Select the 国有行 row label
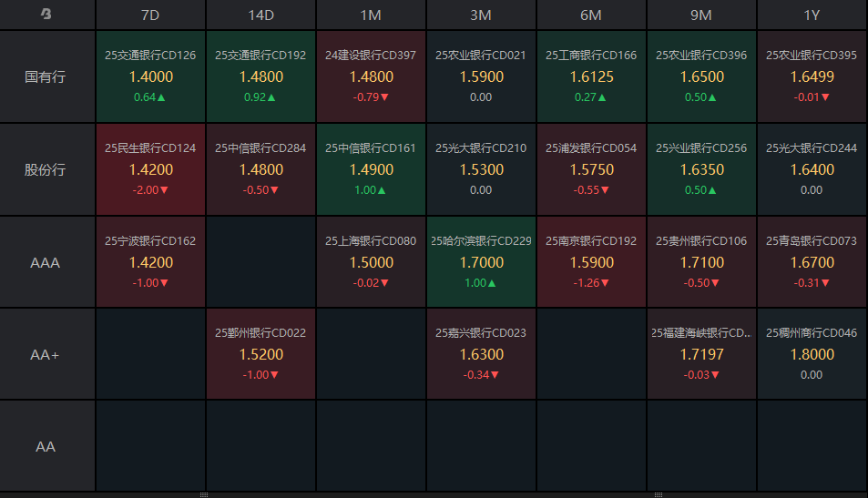 tap(46, 76)
